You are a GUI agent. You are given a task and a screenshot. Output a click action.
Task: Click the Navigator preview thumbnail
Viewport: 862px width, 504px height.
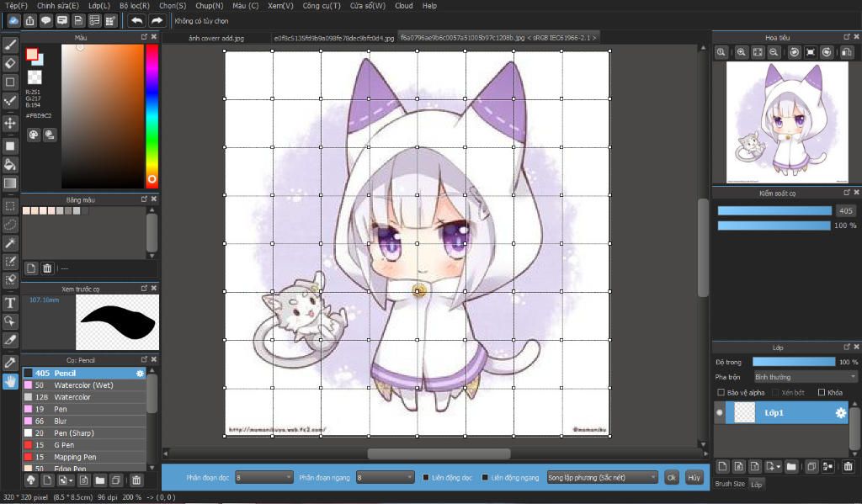pos(787,122)
